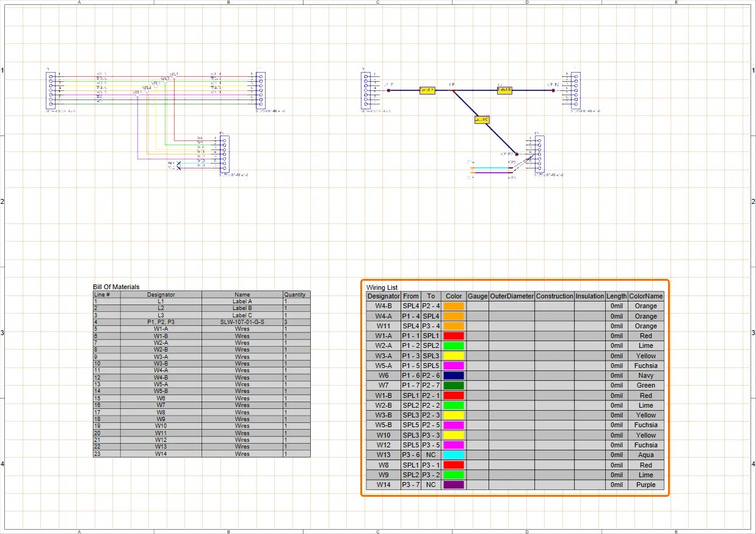Click the lime swatch in row W9
This screenshot has width=756, height=534.
click(x=454, y=475)
